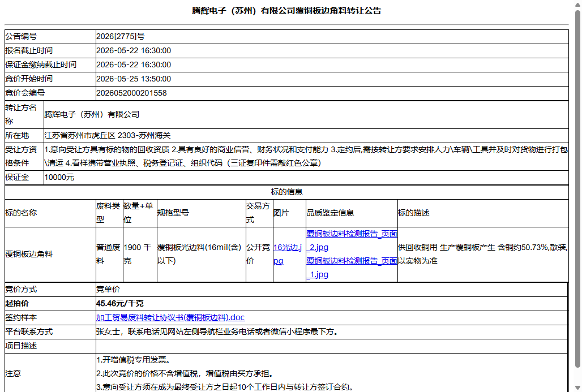This screenshot has width=582, height=392.
Task: Click the 标的信息 section header
Action: tap(286, 192)
